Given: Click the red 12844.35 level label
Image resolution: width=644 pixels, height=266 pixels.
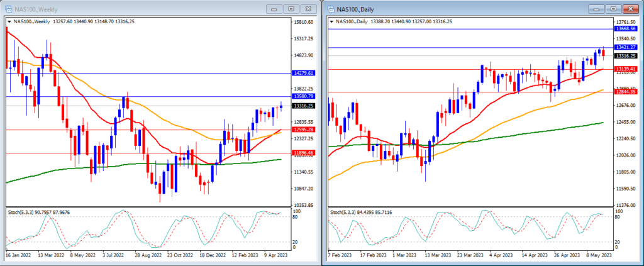Looking at the screenshot, I should (x=625, y=92).
